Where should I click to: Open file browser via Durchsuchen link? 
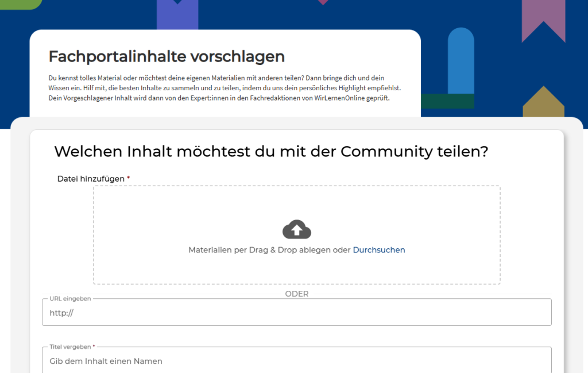point(378,250)
